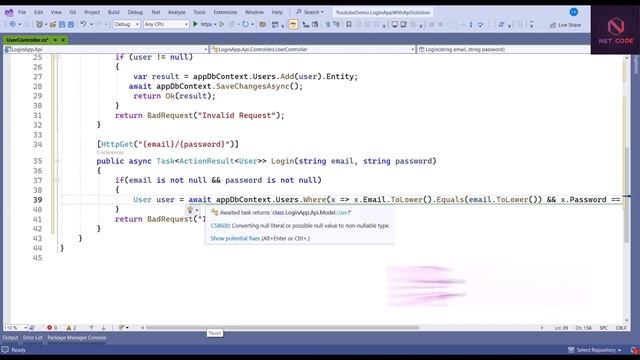Viewport: 640px width, 360px height.
Task: Click the Undo icon in the toolbar
Action: pyautogui.click(x=83, y=24)
